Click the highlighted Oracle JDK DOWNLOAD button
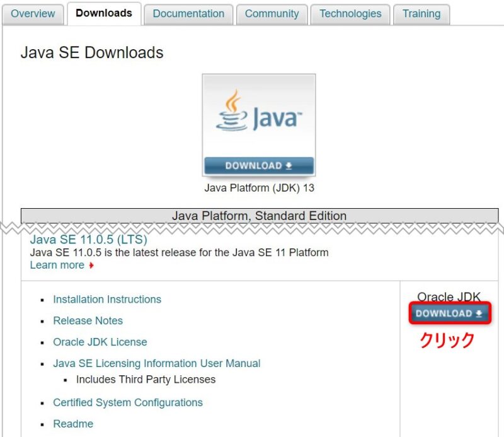This screenshot has height=437, width=504. pos(449,313)
